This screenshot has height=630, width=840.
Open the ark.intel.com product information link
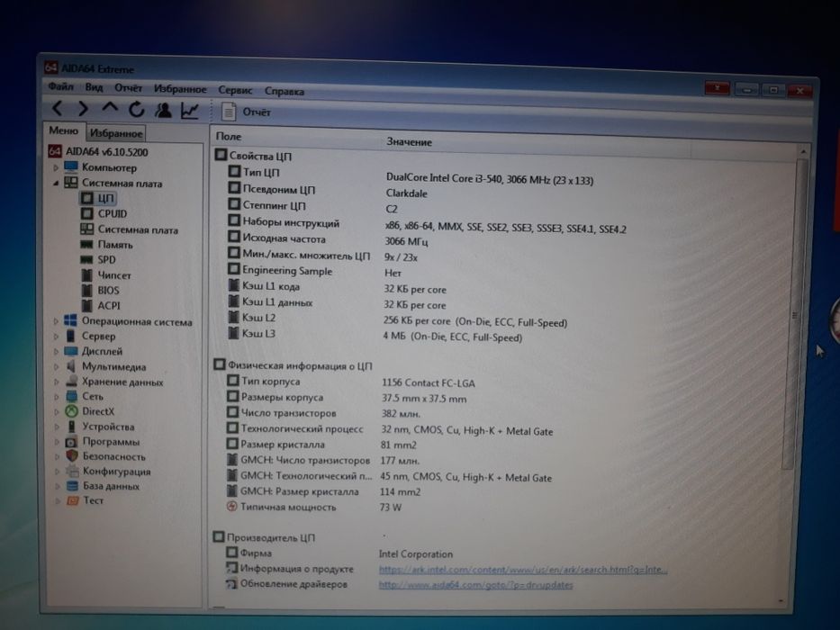523,570
